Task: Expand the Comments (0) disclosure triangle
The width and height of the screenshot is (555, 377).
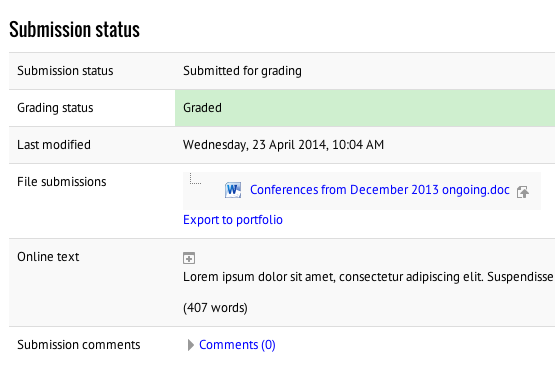Action: (191, 345)
